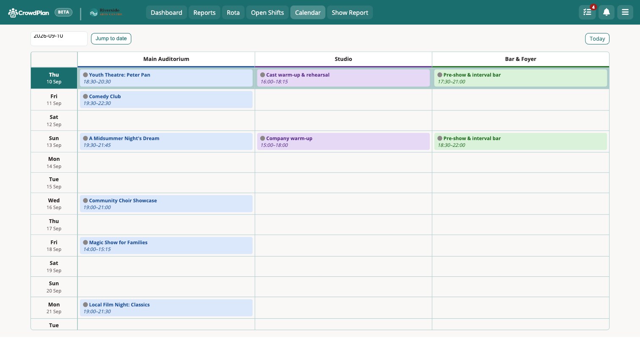Open Sunday Pre-show & interval bar shift

coord(521,141)
